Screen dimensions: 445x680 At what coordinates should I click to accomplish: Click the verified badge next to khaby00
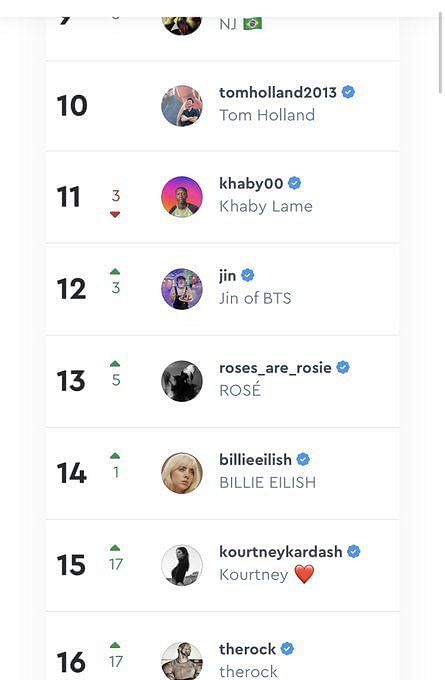pyautogui.click(x=294, y=183)
